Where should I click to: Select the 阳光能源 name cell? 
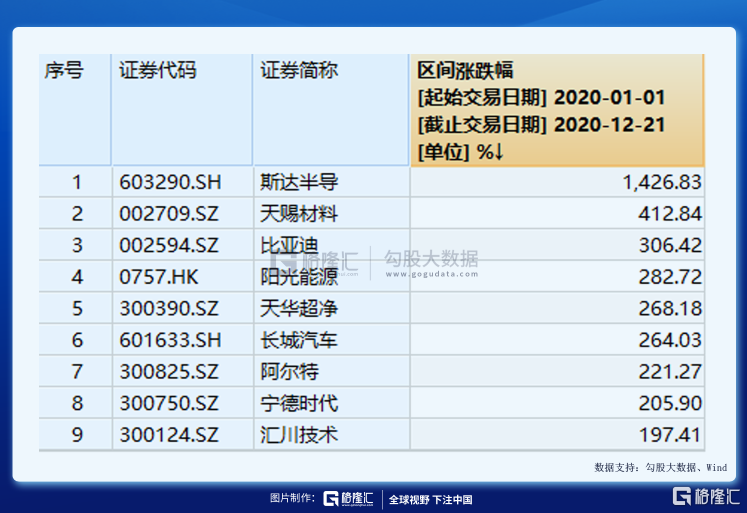[331, 277]
